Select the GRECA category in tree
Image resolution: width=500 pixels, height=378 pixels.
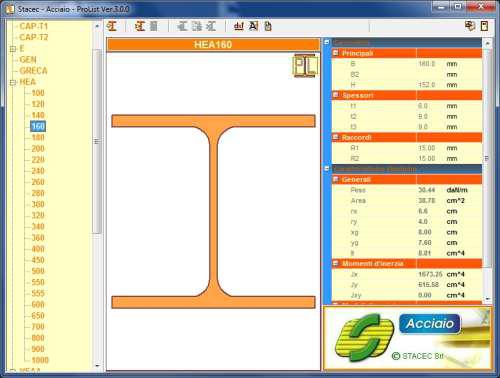click(x=33, y=71)
